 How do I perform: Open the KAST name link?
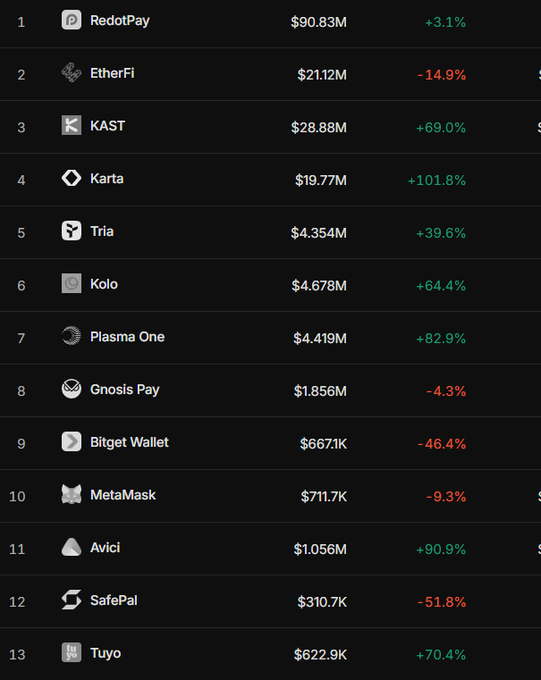(x=108, y=126)
